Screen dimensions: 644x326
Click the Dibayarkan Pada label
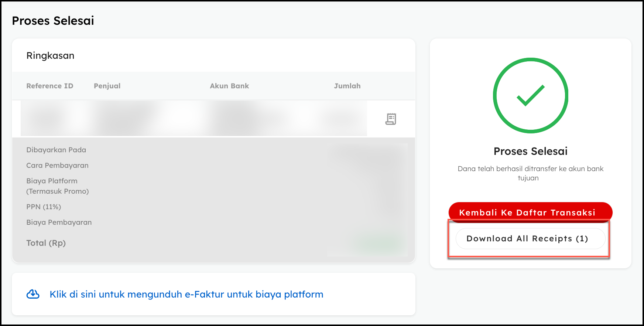pyautogui.click(x=56, y=150)
